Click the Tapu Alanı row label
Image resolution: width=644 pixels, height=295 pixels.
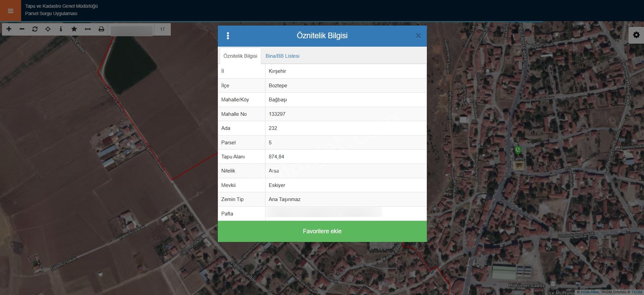pos(233,157)
